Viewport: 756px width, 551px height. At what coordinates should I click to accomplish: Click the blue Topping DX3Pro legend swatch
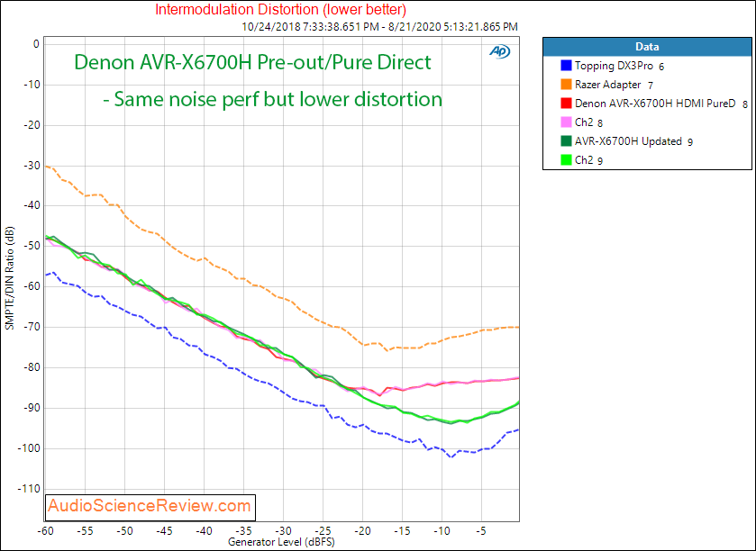coord(566,66)
